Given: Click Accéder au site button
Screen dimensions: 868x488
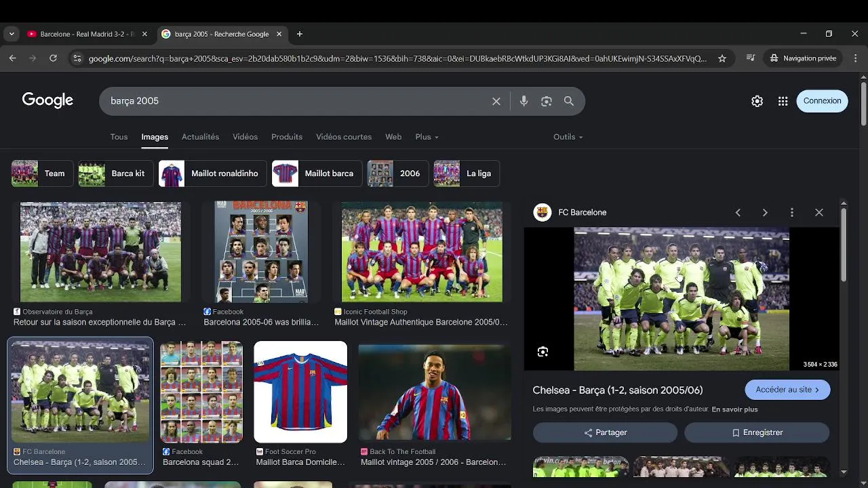Looking at the screenshot, I should click(x=787, y=390).
